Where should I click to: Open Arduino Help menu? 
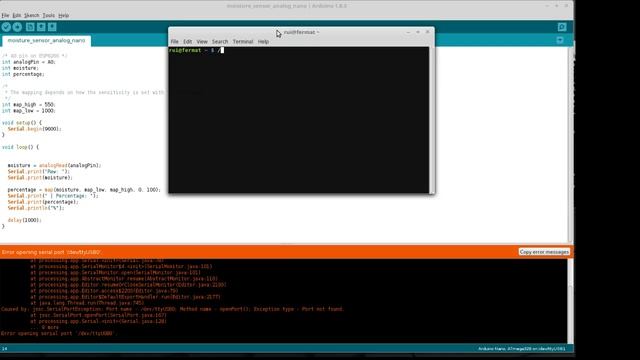[63, 16]
